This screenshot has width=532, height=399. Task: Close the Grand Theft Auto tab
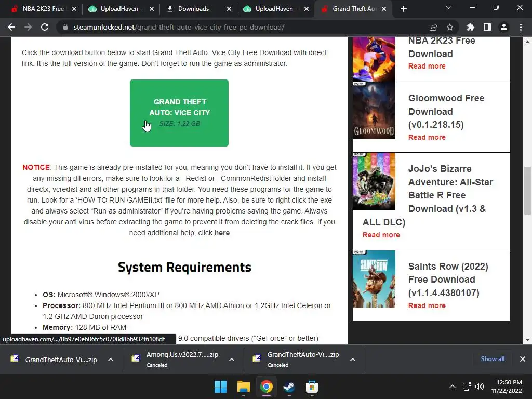pos(384,9)
